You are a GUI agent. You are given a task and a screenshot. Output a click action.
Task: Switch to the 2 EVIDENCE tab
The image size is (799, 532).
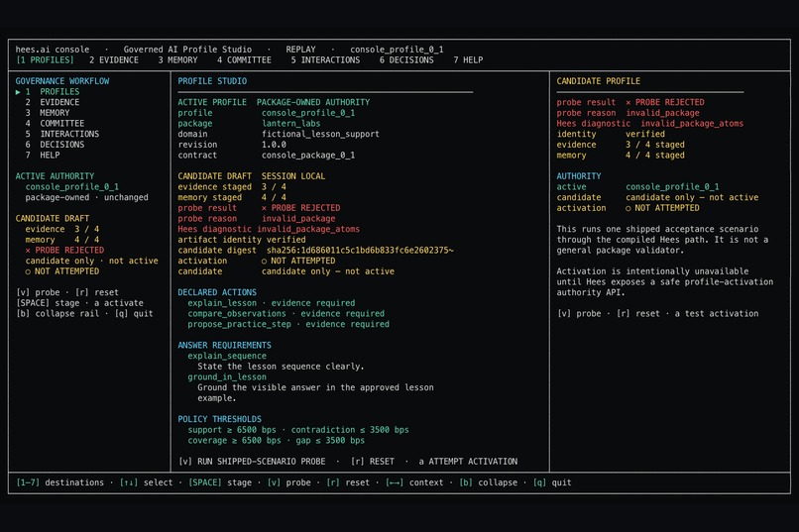click(114, 60)
